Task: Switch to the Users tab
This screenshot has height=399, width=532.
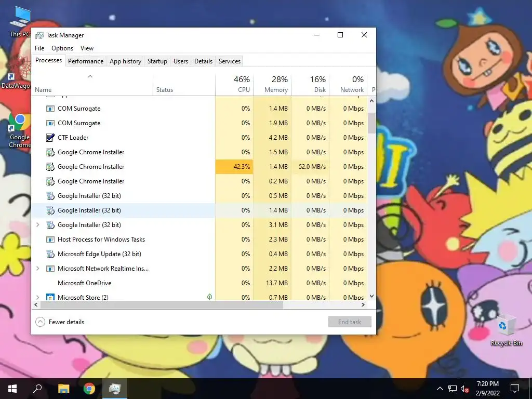Action: [x=180, y=61]
